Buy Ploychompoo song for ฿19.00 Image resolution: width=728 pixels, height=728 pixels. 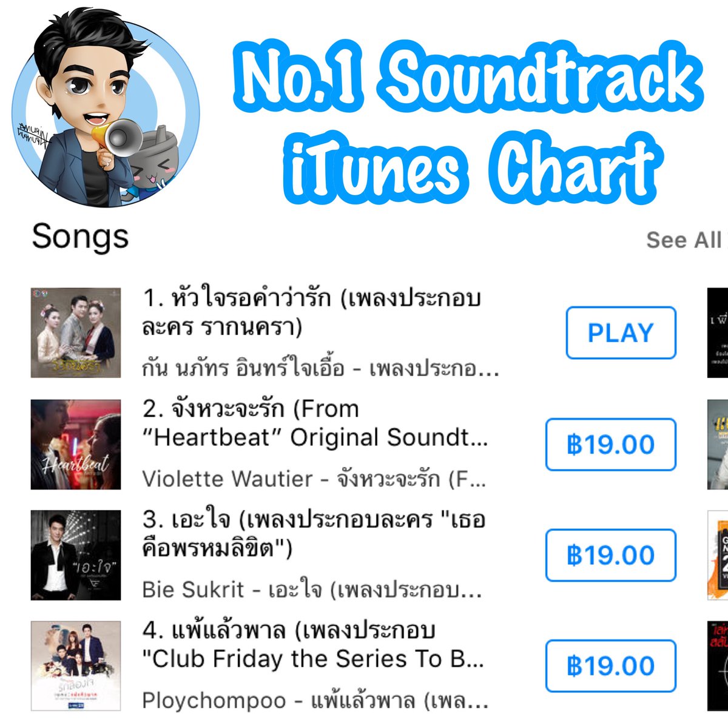point(611,666)
